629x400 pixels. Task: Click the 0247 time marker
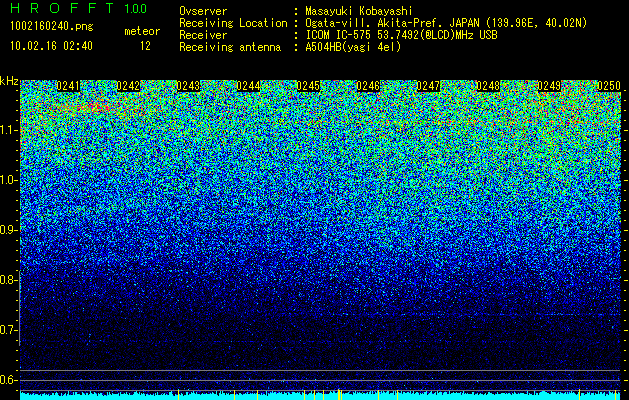428,86
